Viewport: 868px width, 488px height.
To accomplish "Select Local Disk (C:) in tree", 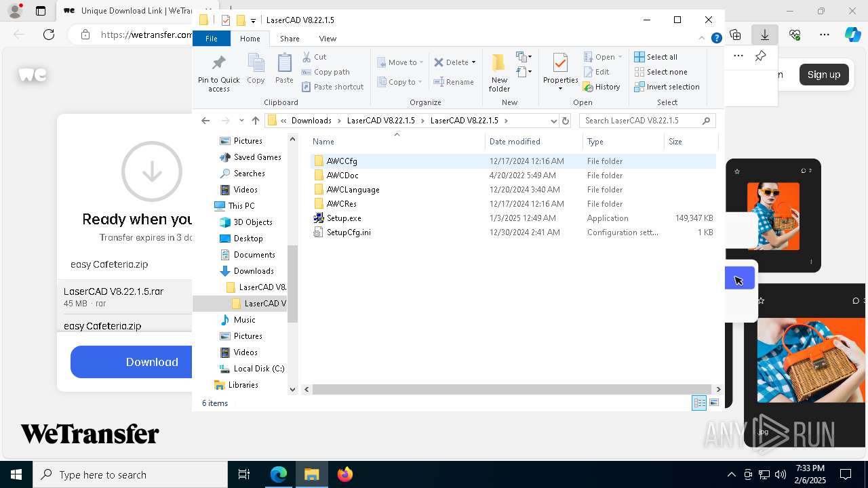I will tap(252, 369).
